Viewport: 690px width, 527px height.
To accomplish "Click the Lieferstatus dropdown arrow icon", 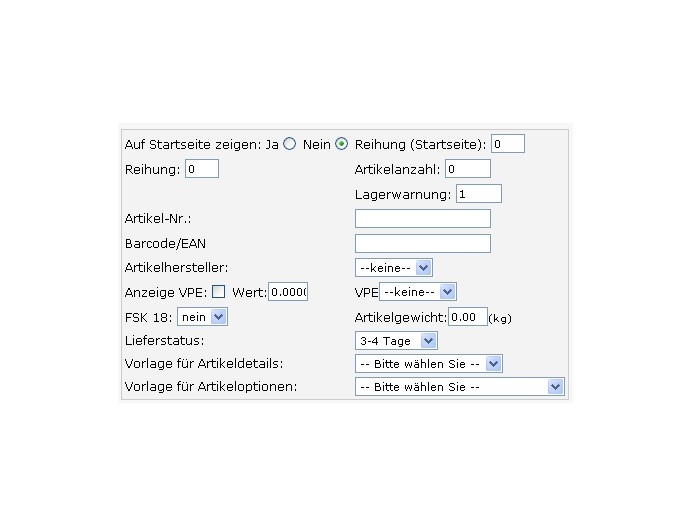I will click(428, 341).
